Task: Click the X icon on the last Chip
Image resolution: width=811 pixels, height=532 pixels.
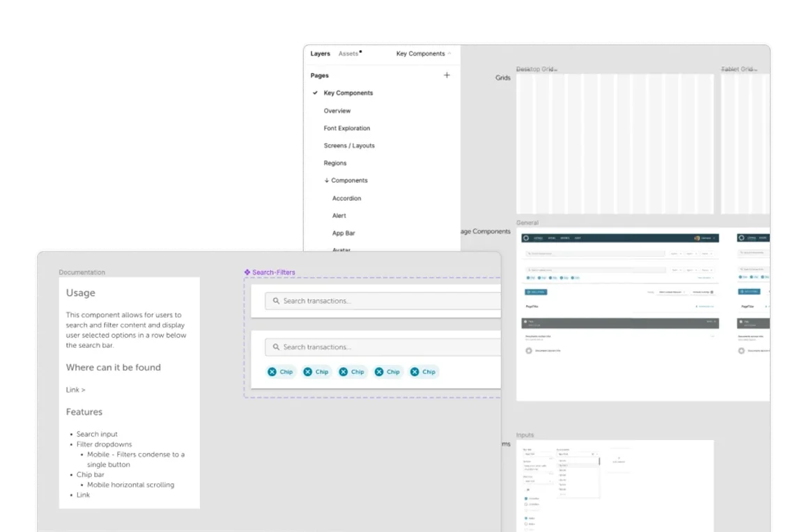Action: pyautogui.click(x=415, y=372)
